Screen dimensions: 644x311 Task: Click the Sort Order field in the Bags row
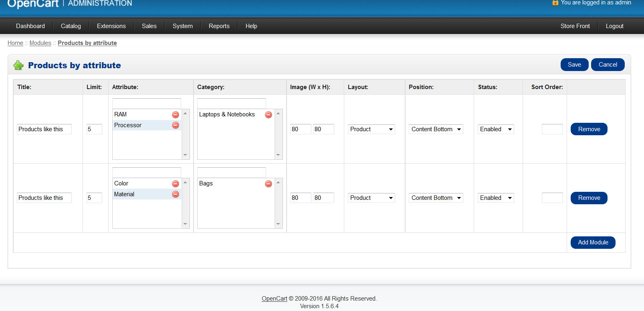pyautogui.click(x=552, y=198)
